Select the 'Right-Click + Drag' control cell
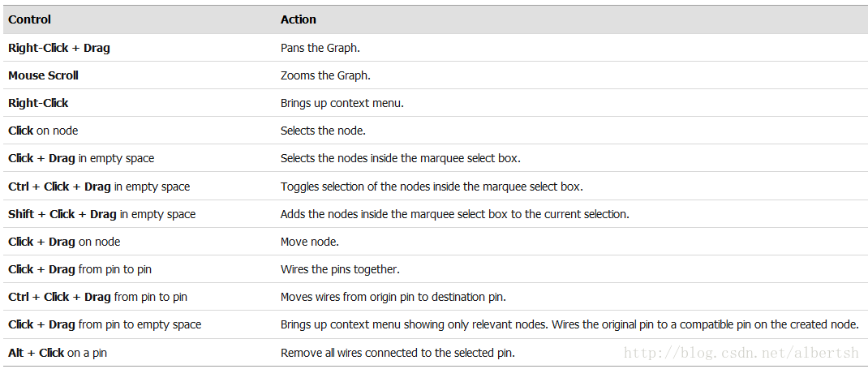This screenshot has width=868, height=369. 59,48
